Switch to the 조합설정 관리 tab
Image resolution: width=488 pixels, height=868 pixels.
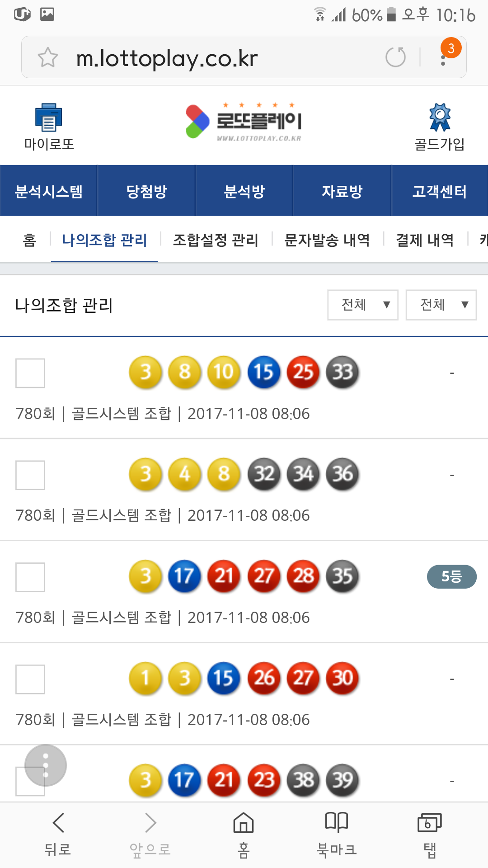[216, 240]
